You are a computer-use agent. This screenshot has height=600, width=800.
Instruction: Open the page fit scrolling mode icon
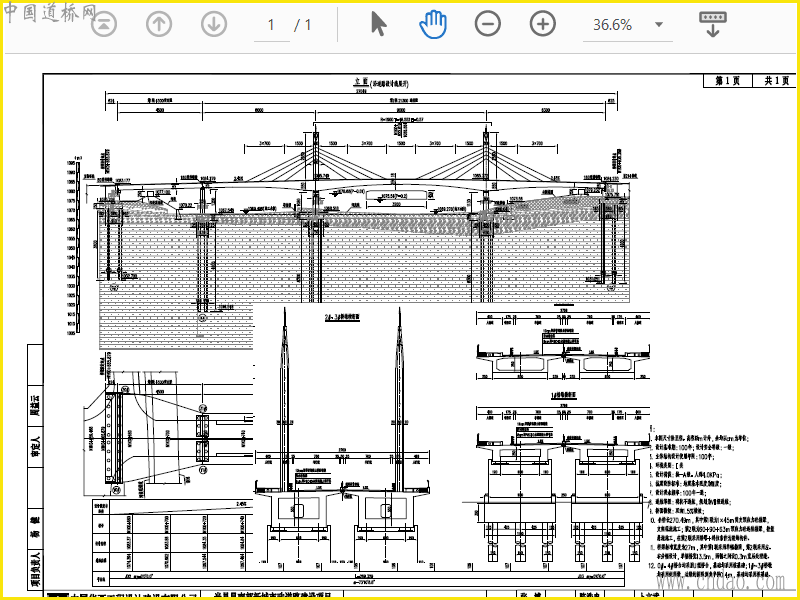(x=713, y=24)
